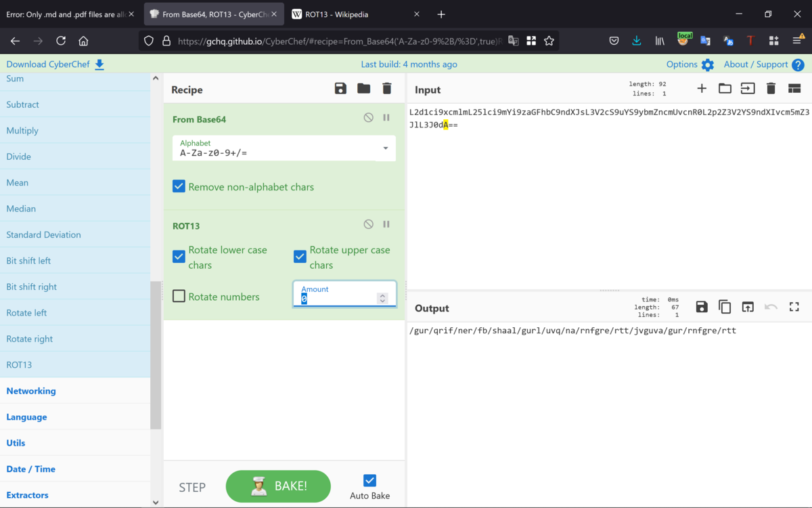Open Firefox downloads panel

[x=637, y=41]
